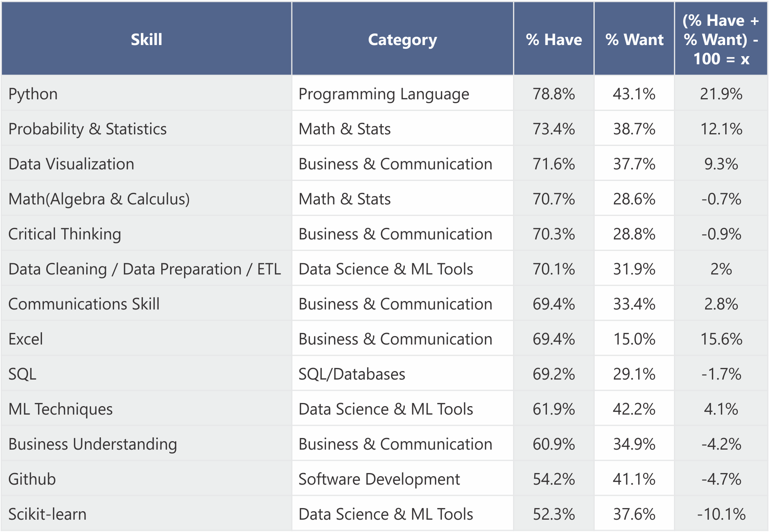Select the Scikit-learn cell

tap(146, 514)
